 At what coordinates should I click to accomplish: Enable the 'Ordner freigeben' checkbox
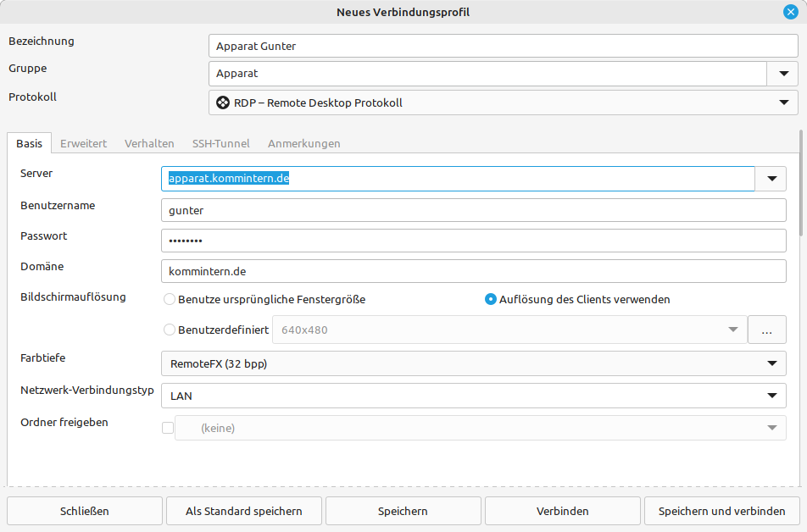[x=168, y=428]
